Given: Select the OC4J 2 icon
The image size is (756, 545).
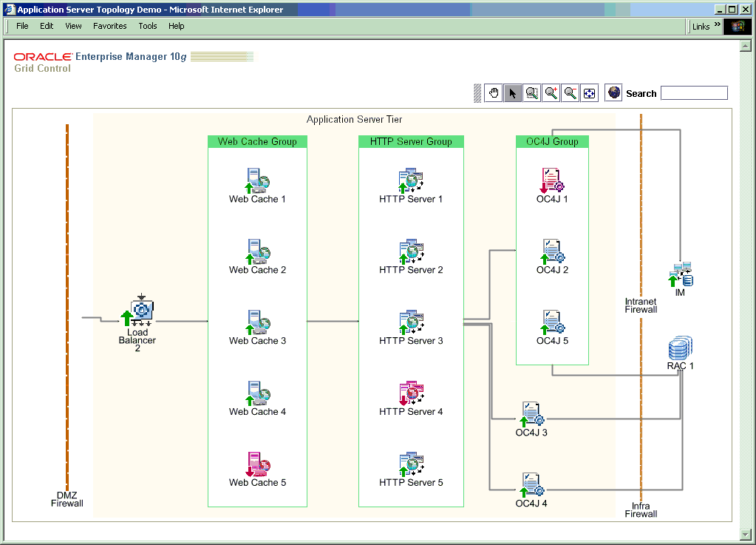Looking at the screenshot, I should [552, 251].
